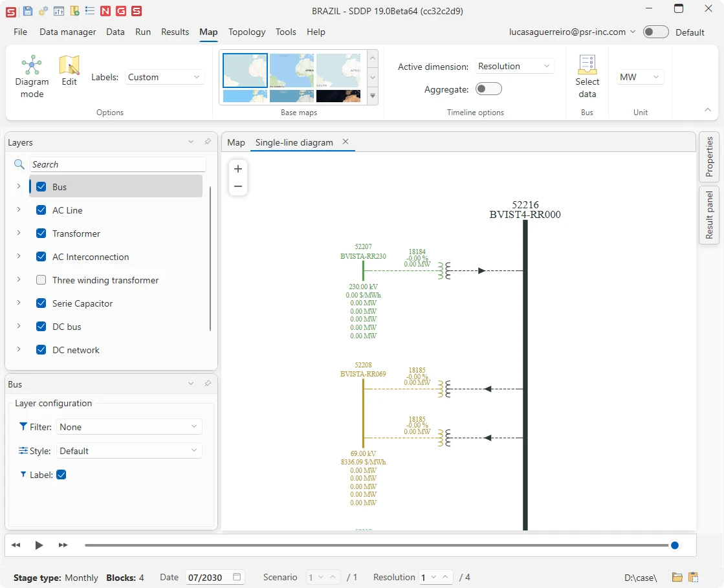This screenshot has width=724, height=588.
Task: Launch the last red S icon in title bar
Action: click(x=137, y=11)
